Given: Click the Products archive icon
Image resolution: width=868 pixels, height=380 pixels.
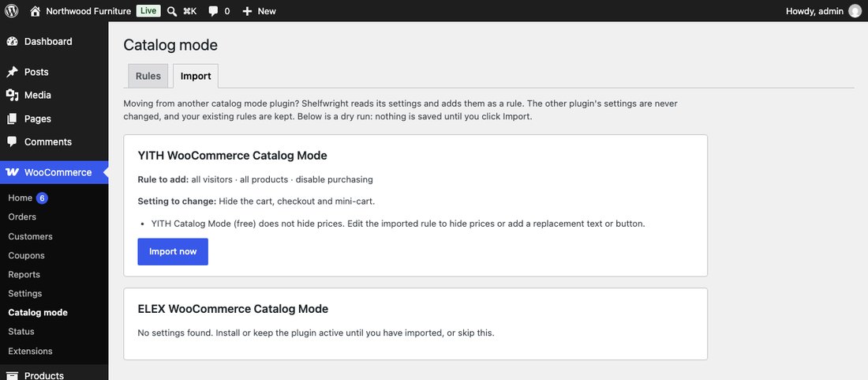Looking at the screenshot, I should point(12,375).
